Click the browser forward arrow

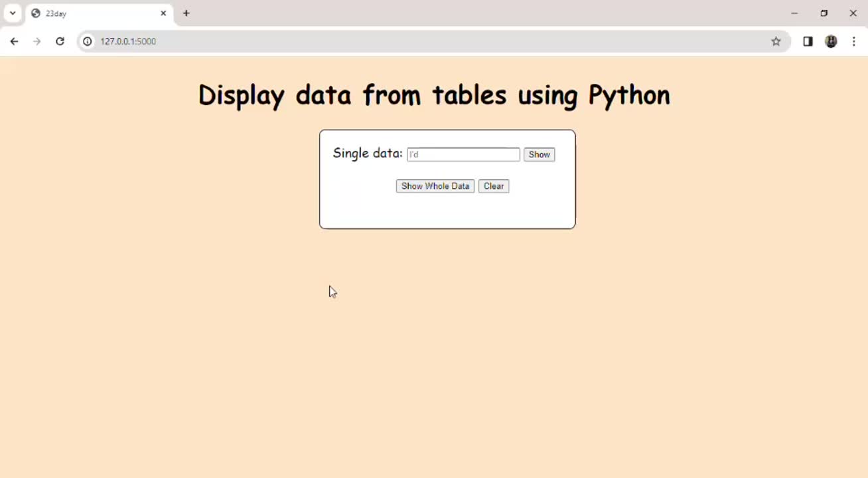(x=37, y=41)
